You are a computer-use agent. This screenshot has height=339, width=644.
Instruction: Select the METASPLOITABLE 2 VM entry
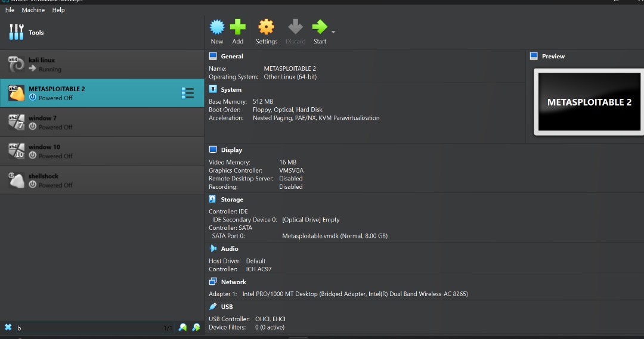pyautogui.click(x=102, y=93)
